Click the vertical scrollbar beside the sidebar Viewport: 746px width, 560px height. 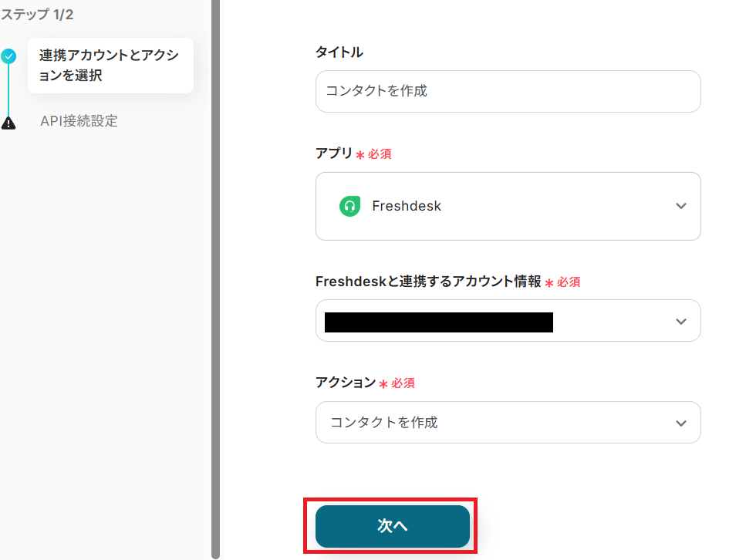(215, 278)
